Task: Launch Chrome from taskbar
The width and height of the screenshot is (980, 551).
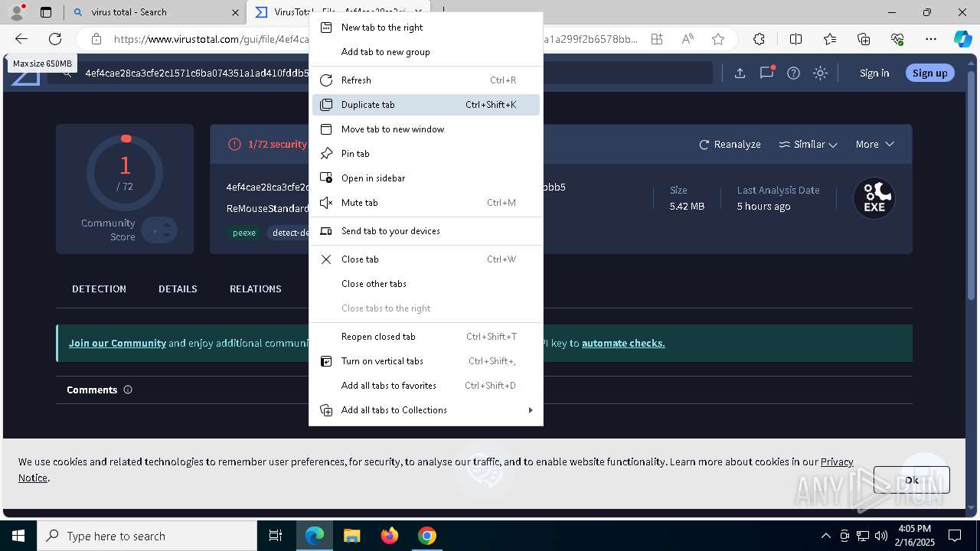Action: coord(427,536)
